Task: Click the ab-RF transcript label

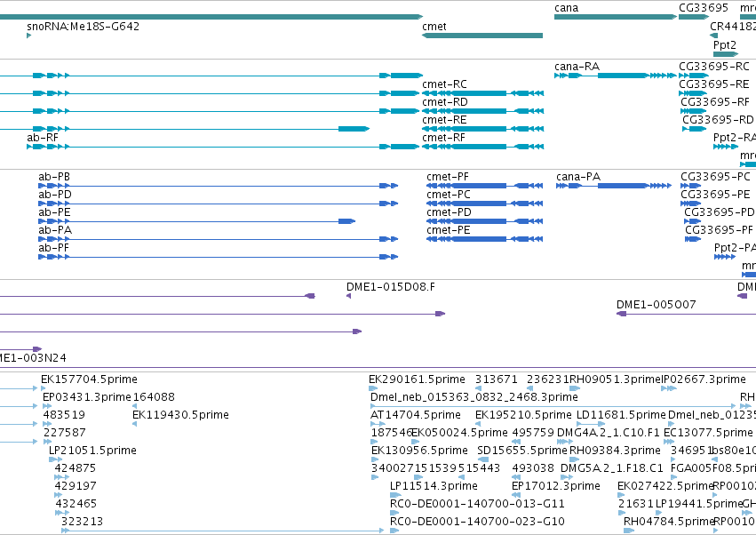Action: [43, 138]
